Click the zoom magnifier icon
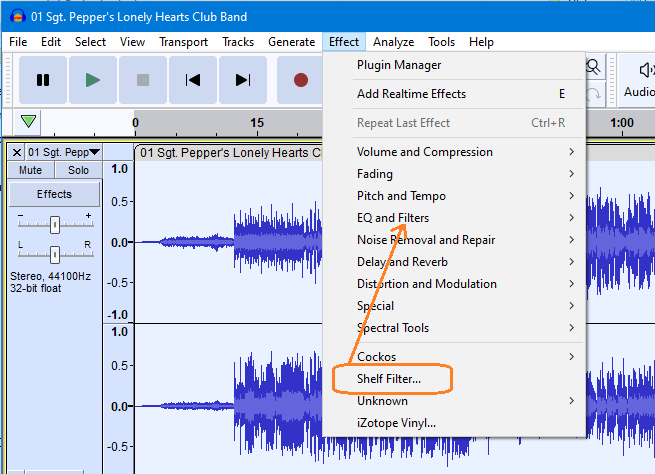 (x=593, y=67)
